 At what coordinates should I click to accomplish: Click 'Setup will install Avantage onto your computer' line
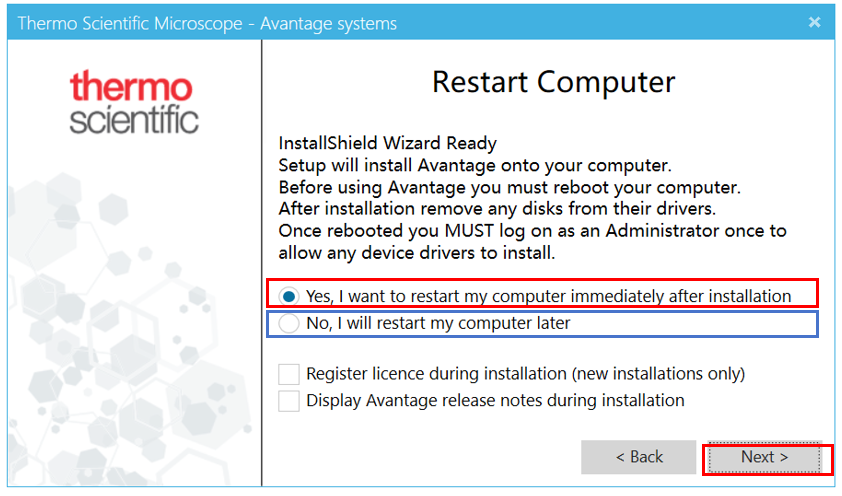pos(475,165)
